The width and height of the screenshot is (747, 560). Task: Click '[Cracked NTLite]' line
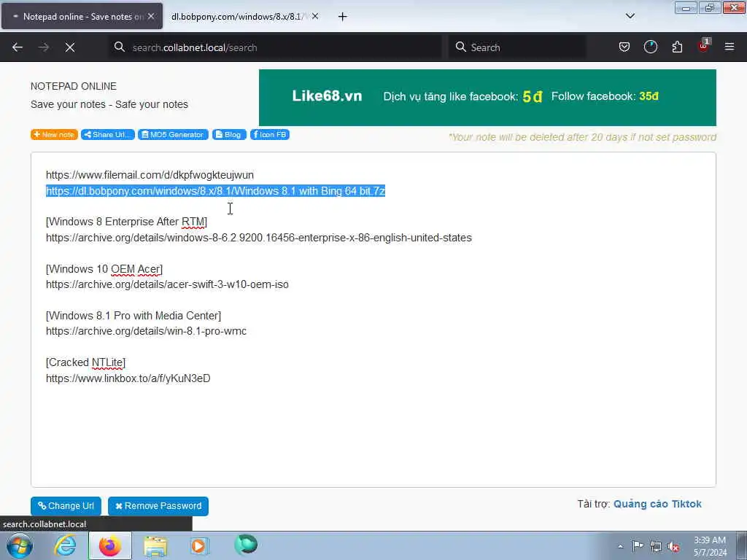tap(86, 362)
